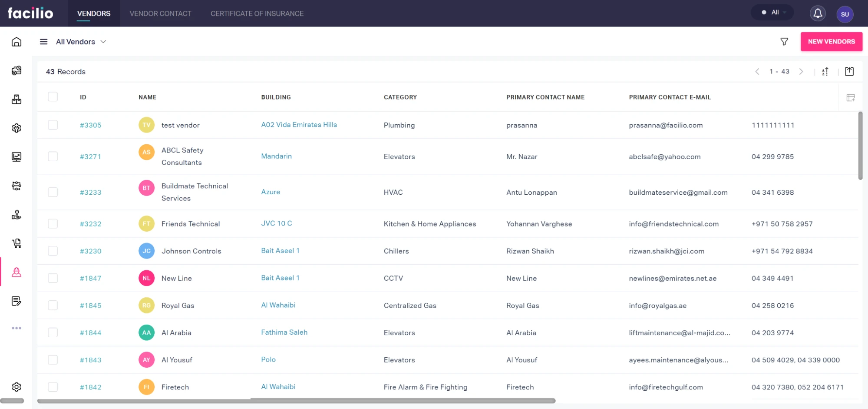Image resolution: width=868 pixels, height=409 pixels.
Task: Open the column customization icon
Action: pyautogui.click(x=850, y=98)
